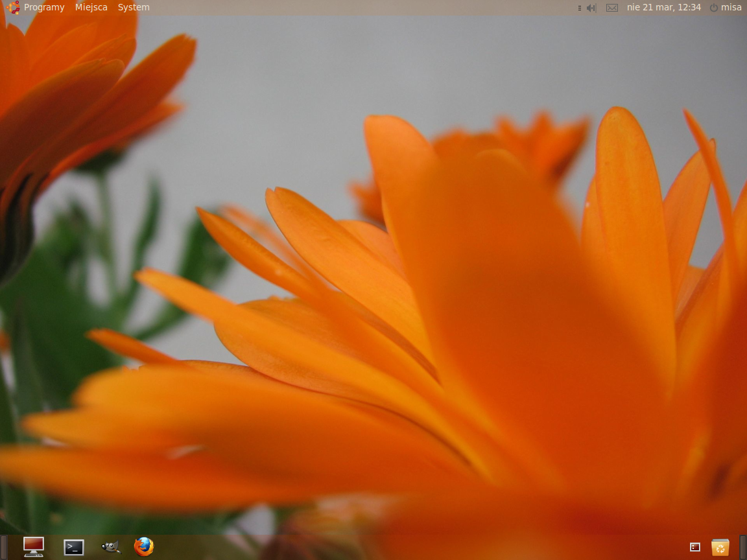The image size is (747, 560).
Task: Launch Firefox from the bottom panel
Action: pyautogui.click(x=144, y=546)
